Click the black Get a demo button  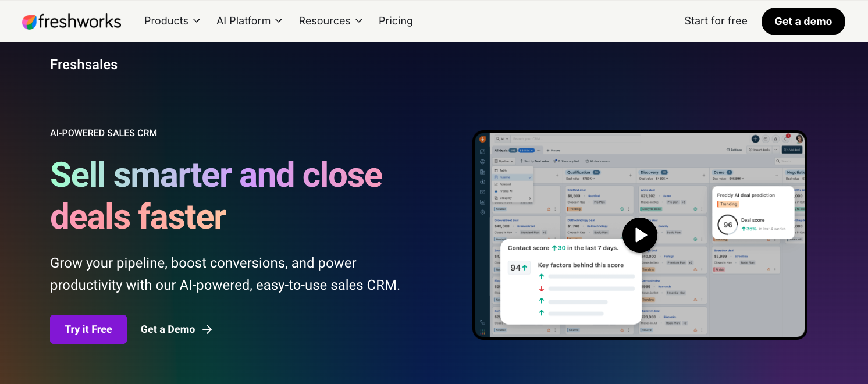click(x=803, y=22)
